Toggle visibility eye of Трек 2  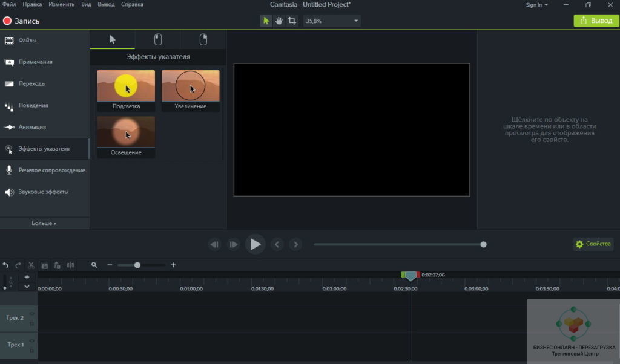tap(31, 314)
